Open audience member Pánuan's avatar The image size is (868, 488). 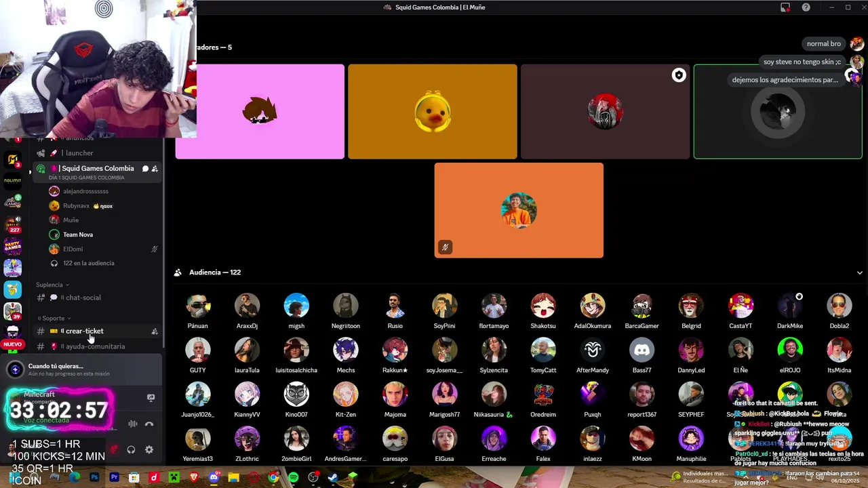point(198,306)
